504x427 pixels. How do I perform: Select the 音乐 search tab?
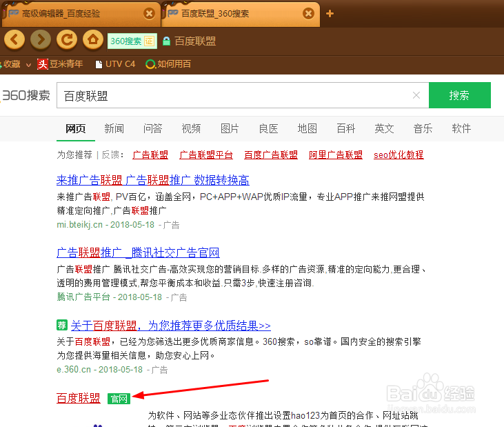[x=423, y=128]
